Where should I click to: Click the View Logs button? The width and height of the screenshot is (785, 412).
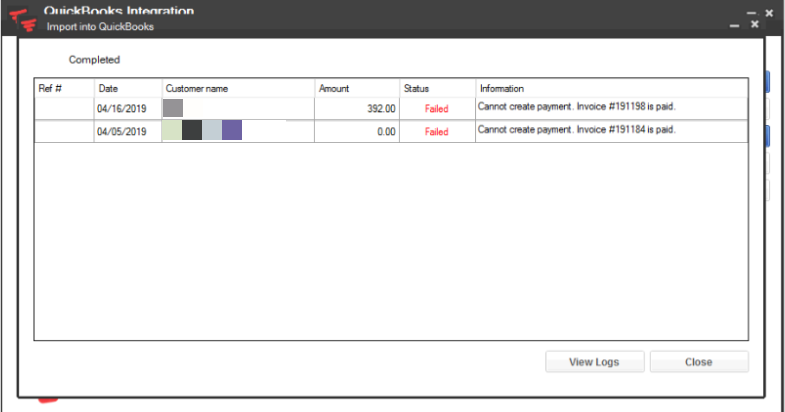[x=594, y=361]
